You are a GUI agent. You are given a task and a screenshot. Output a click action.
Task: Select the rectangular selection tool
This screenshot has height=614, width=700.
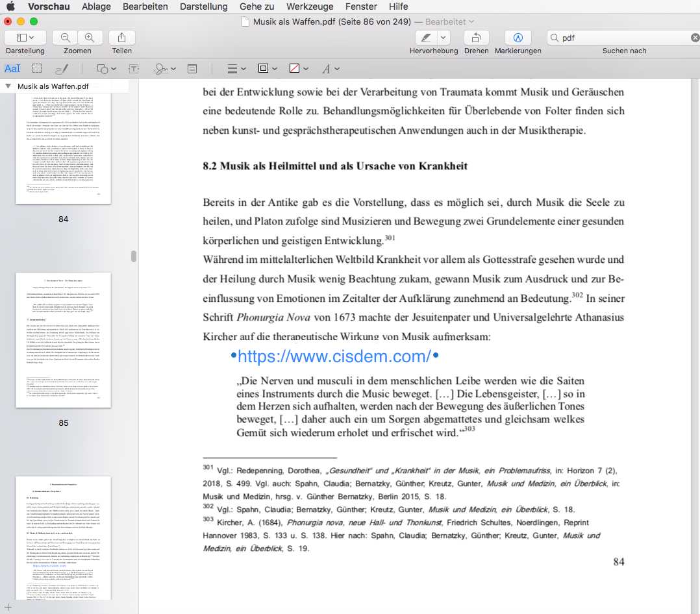pos(37,68)
